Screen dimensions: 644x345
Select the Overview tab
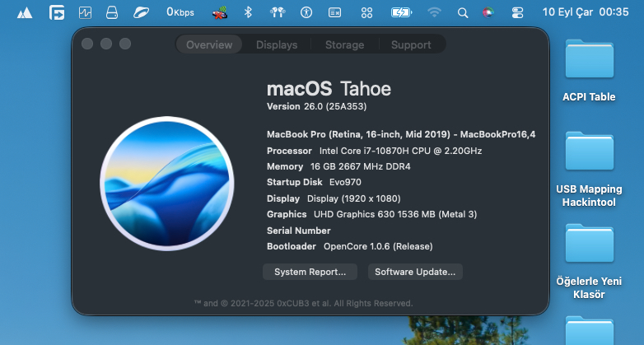pyautogui.click(x=209, y=44)
